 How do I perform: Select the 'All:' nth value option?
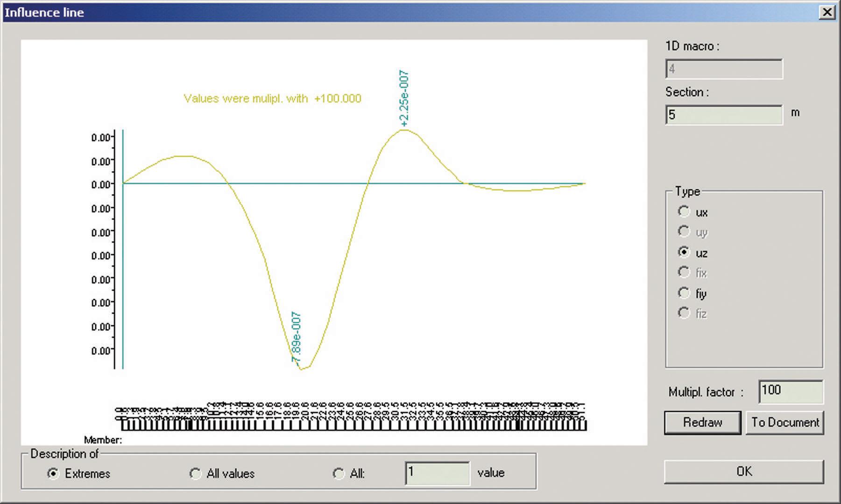[x=338, y=474]
